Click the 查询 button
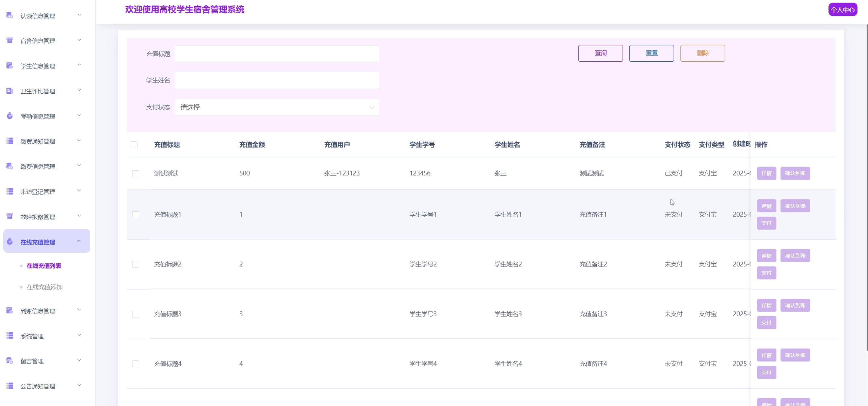 [600, 53]
